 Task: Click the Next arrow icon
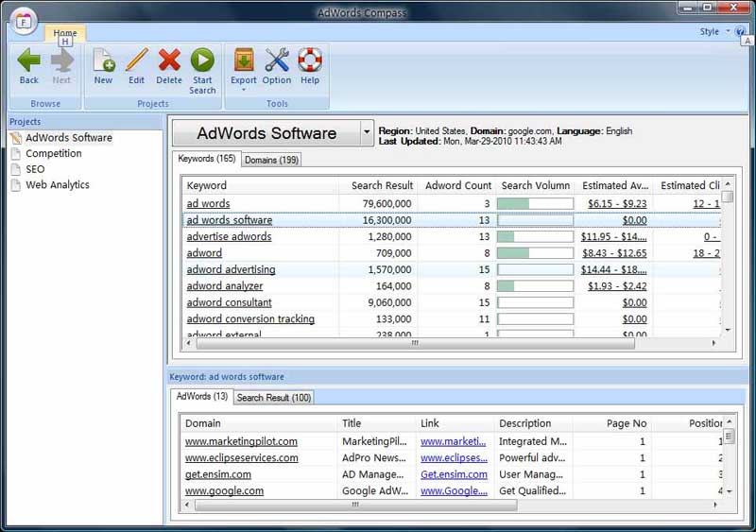(x=61, y=60)
